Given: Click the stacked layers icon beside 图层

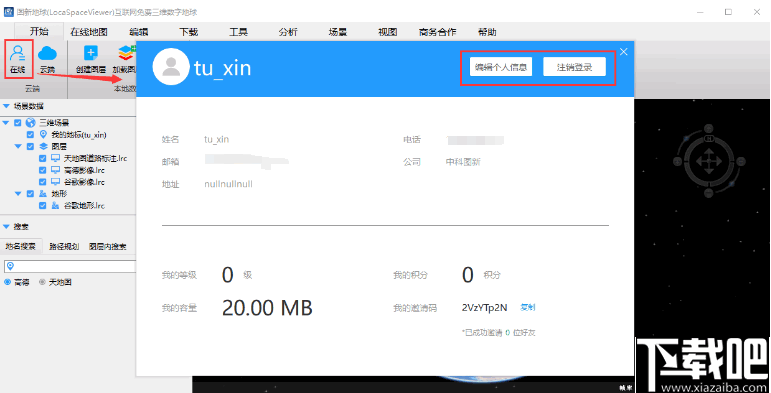Looking at the screenshot, I should 43,146.
